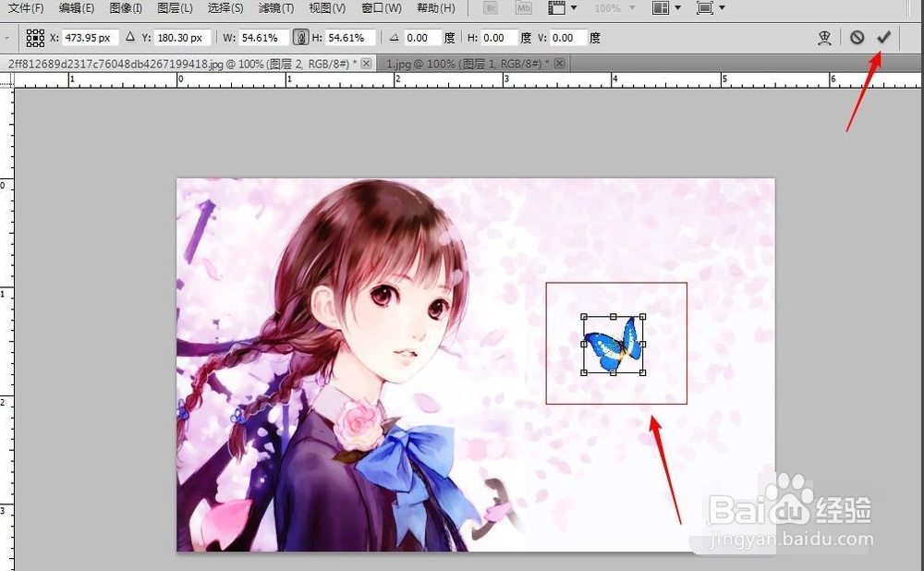924x571 pixels.
Task: Cancel the transform with the circle-slash icon
Action: pos(857,38)
